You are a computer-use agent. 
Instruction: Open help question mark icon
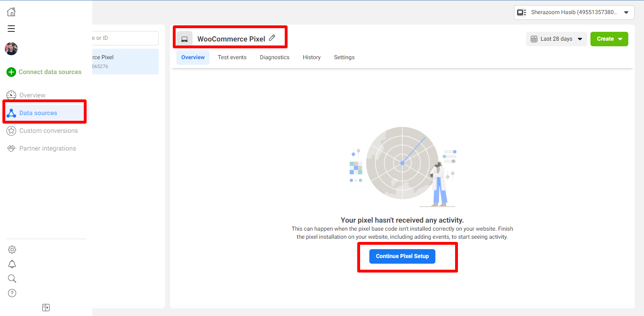(12, 293)
